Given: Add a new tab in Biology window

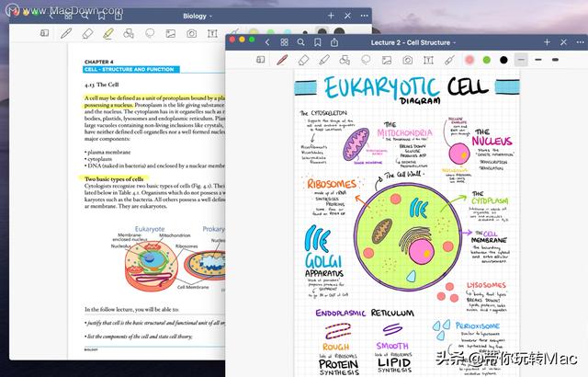Looking at the screenshot, I should click(331, 16).
